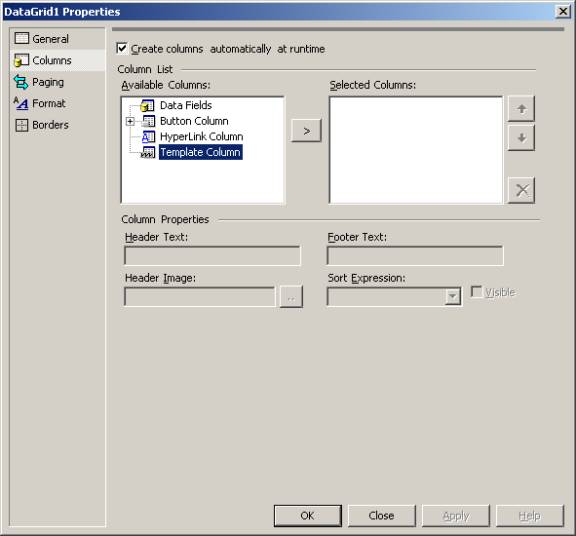Focus the Footer Text field
Screen dimensions: 576x536
(x=415, y=256)
